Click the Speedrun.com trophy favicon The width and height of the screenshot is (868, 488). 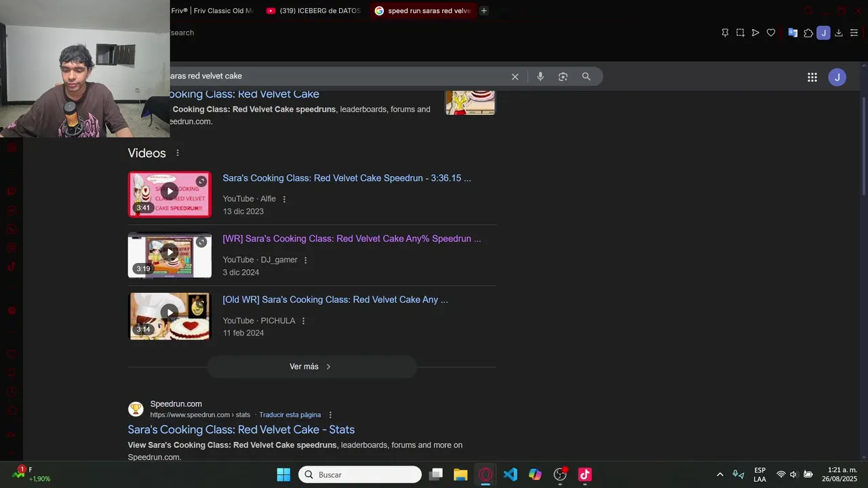click(x=136, y=409)
